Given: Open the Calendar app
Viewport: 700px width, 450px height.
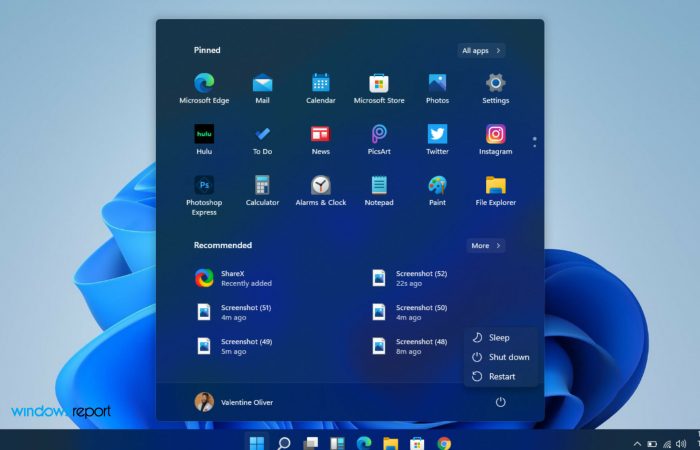Looking at the screenshot, I should 321,89.
